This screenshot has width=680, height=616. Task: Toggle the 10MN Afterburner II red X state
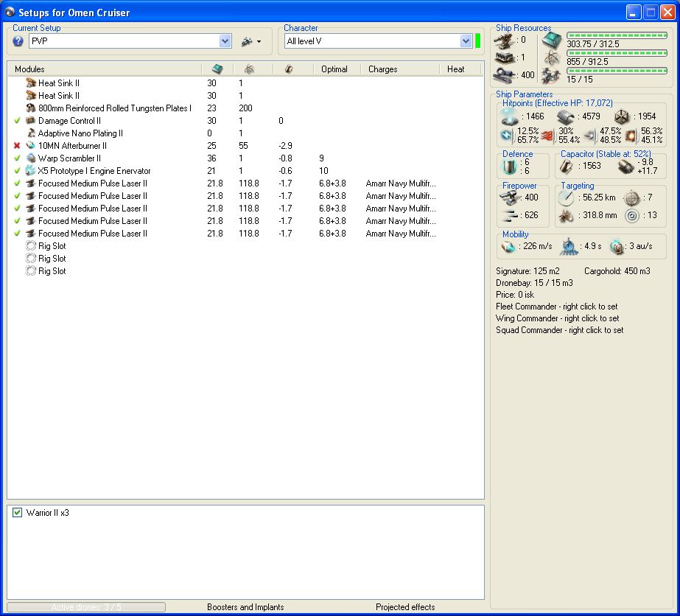point(17,146)
